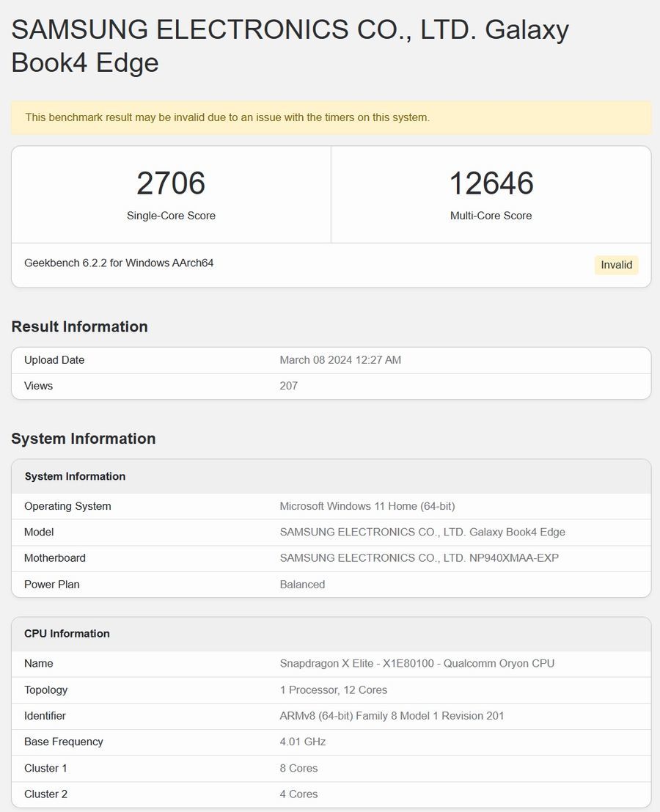Screen dimensions: 660x812
Task: Click the ARMv8 identifier value
Action: pyautogui.click(x=392, y=716)
